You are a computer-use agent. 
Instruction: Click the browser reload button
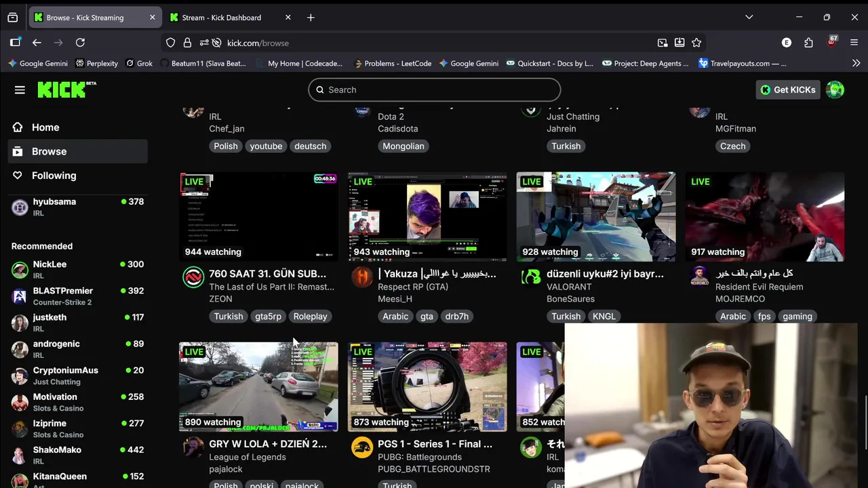point(80,43)
